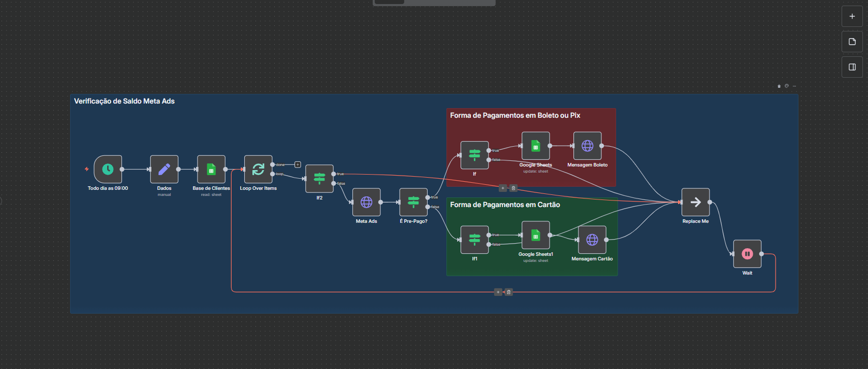Image resolution: width=868 pixels, height=369 pixels.
Task: Open the sticky note more options menu
Action: (794, 86)
